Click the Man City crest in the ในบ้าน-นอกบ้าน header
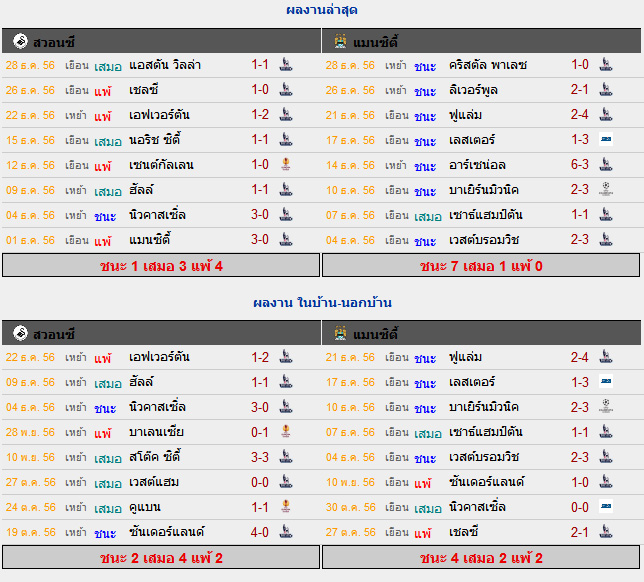This screenshot has height=582, width=644. (x=340, y=333)
